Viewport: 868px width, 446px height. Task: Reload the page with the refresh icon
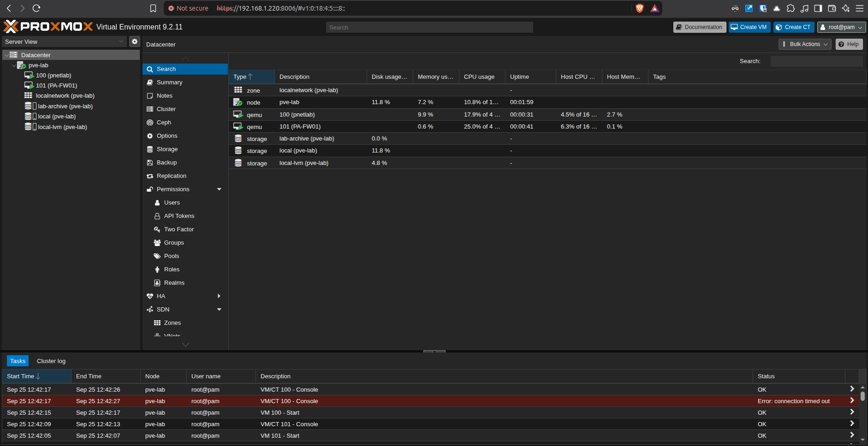[x=36, y=8]
